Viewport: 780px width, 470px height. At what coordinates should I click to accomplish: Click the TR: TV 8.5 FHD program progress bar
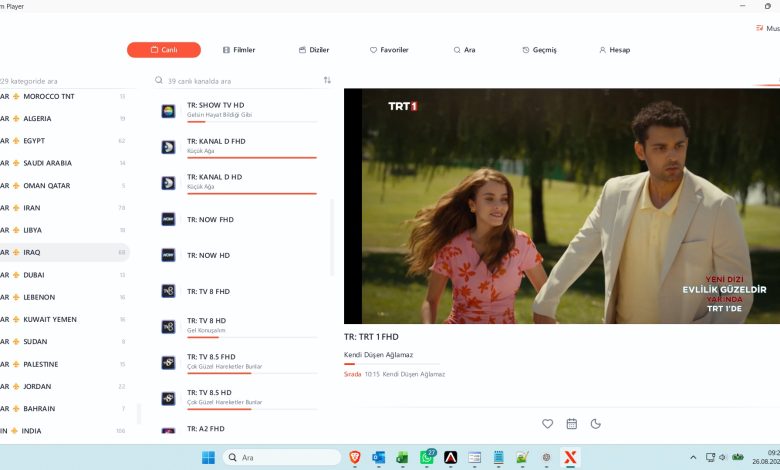coord(252,373)
